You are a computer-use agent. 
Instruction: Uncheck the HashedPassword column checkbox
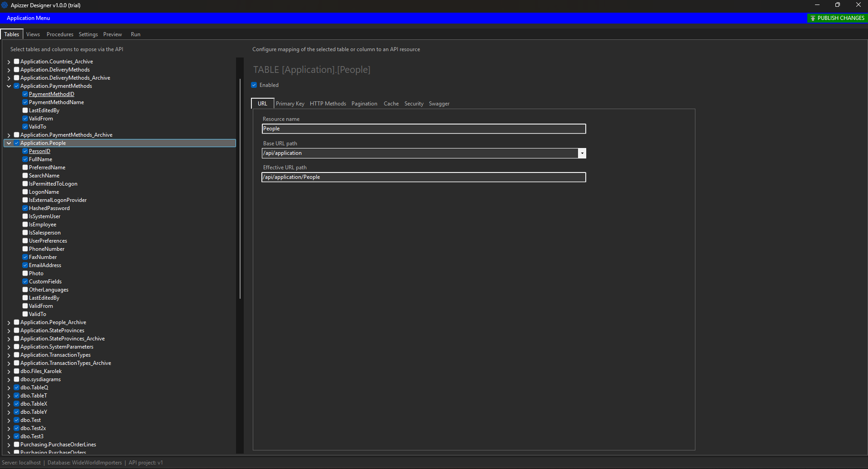coord(25,208)
